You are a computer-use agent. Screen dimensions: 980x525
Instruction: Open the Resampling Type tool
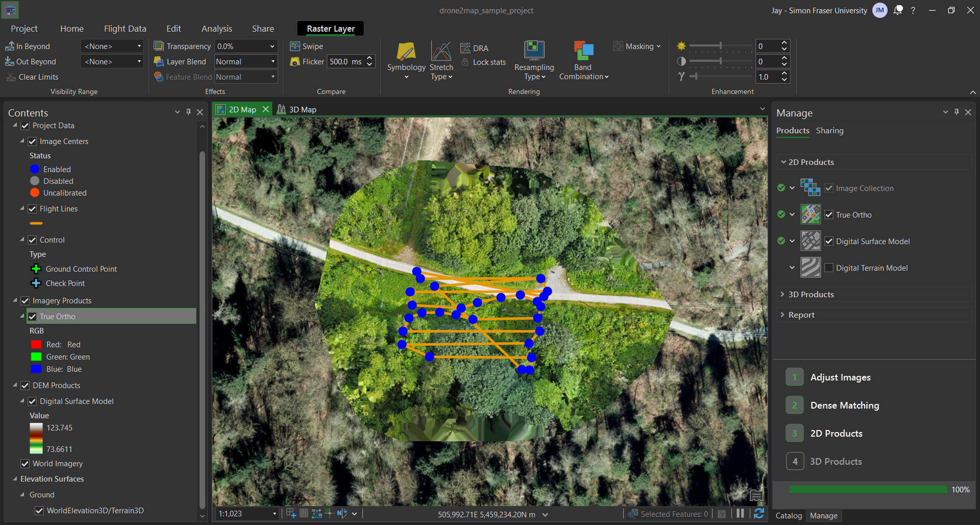pyautogui.click(x=534, y=51)
